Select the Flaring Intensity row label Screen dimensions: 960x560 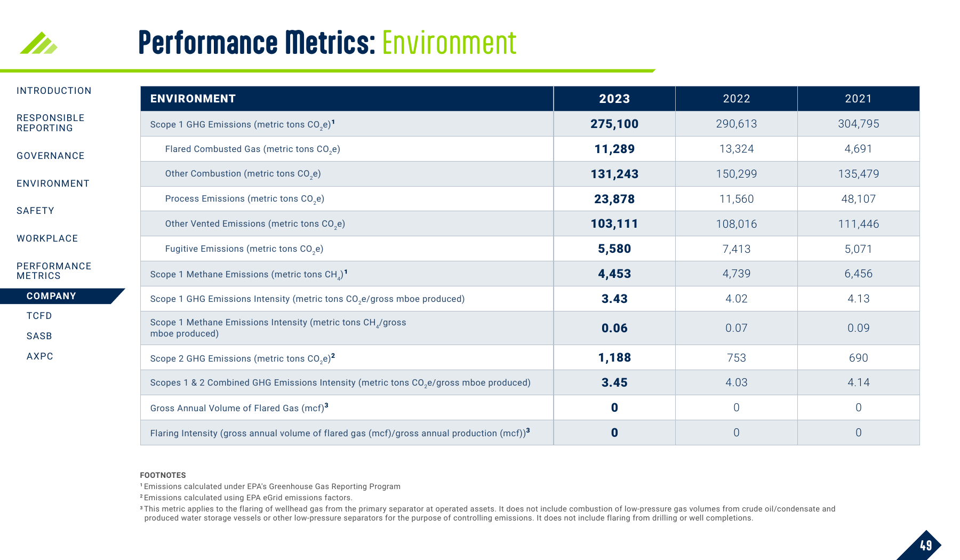point(340,433)
